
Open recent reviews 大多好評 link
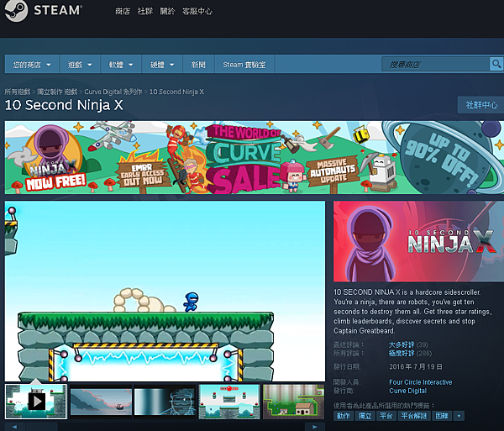(402, 344)
